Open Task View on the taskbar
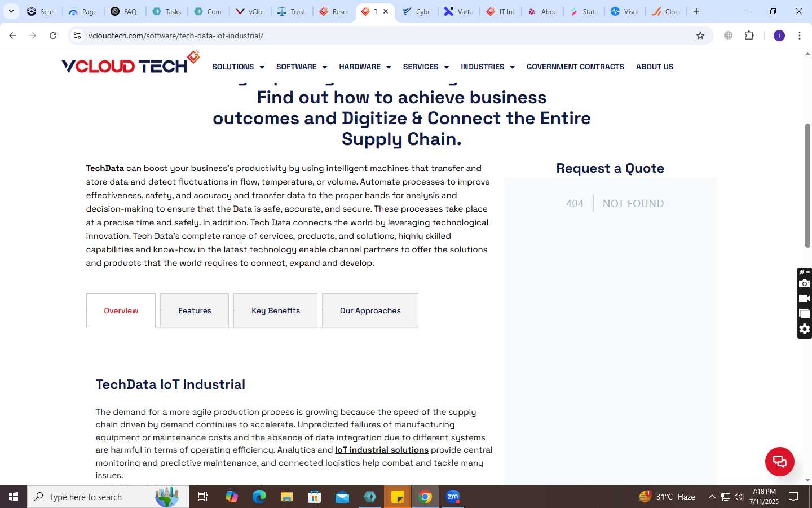 click(203, 497)
